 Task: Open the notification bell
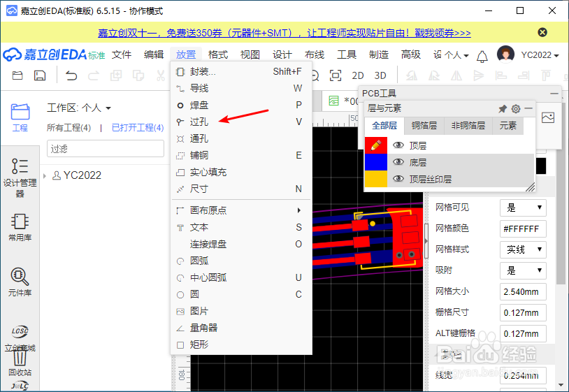[482, 56]
